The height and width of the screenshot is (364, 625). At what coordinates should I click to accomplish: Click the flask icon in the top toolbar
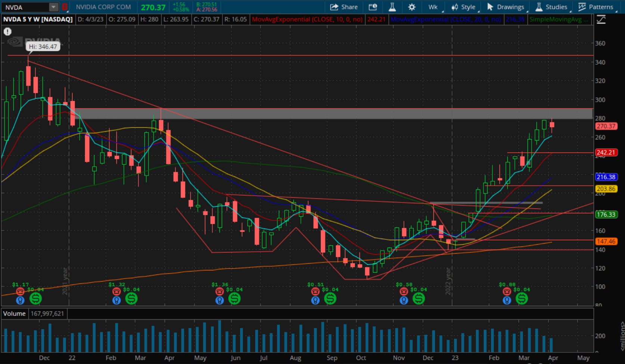tap(392, 7)
